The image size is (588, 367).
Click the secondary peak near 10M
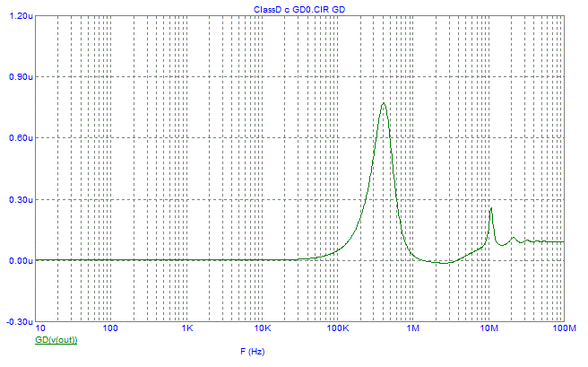491,209
